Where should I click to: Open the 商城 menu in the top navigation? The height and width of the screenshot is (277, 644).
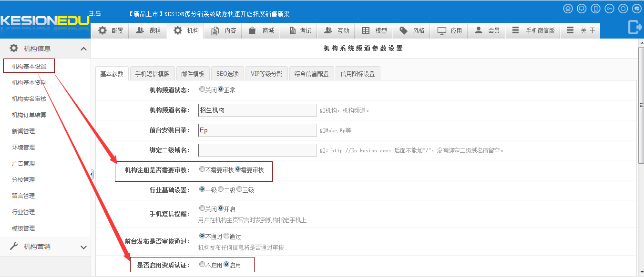pyautogui.click(x=261, y=30)
